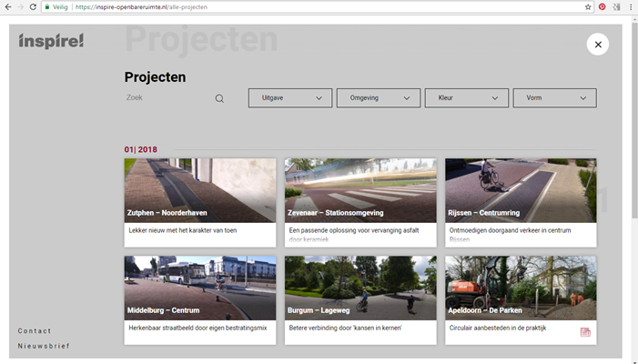Image resolution: width=638 pixels, height=364 pixels.
Task: Expand the Uitgave filter dropdown
Action: click(x=290, y=97)
